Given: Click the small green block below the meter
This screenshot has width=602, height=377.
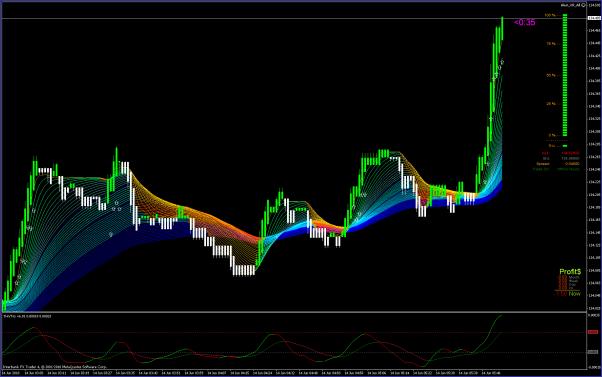Looking at the screenshot, I should (565, 146).
